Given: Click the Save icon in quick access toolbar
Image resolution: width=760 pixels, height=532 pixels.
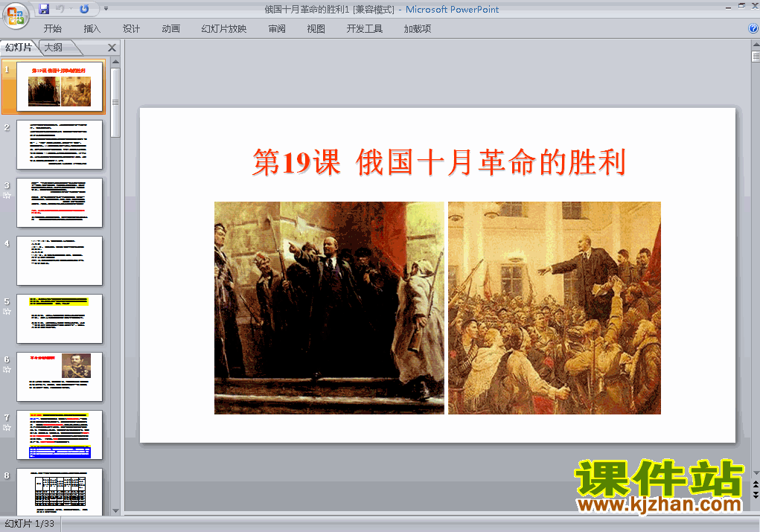Looking at the screenshot, I should tap(44, 9).
